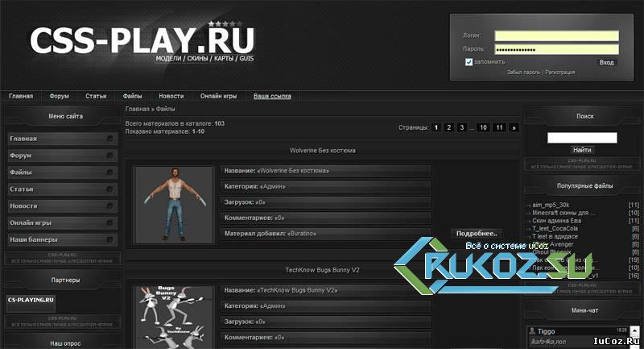This screenshot has width=644, height=349.
Task: Open Главная in the top navigation bar
Action: tap(21, 96)
